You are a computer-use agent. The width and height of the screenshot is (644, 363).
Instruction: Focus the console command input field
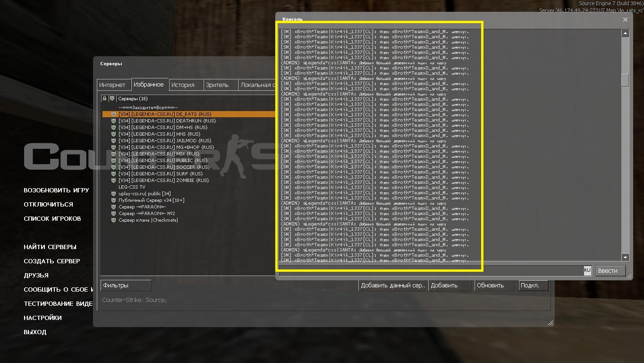tap(431, 270)
